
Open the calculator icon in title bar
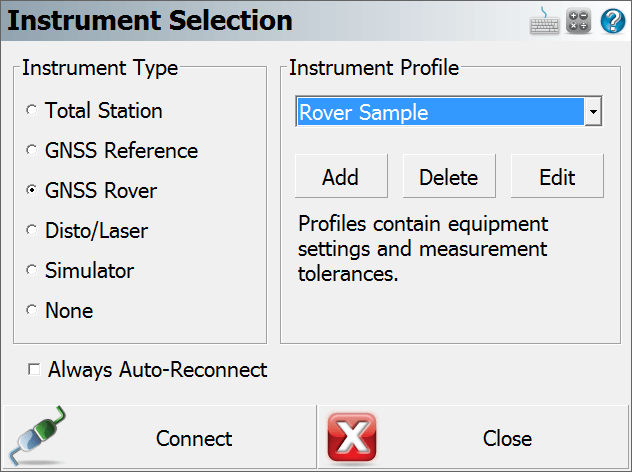578,21
